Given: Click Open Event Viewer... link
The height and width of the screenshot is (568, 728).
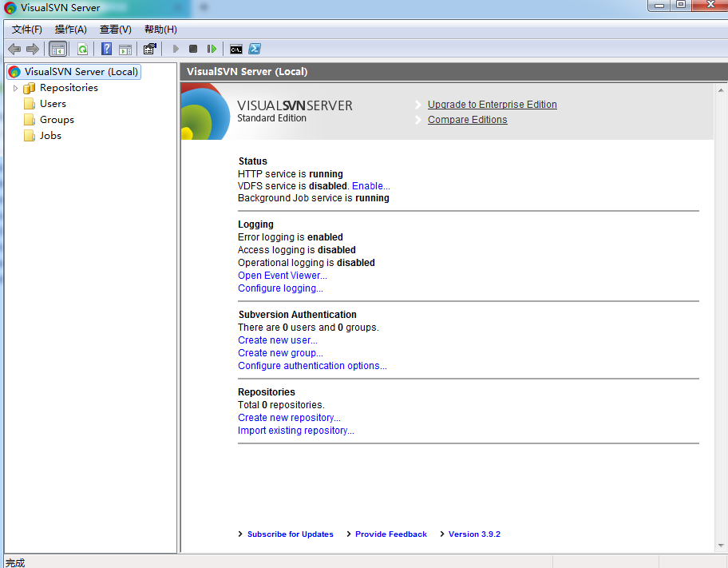Looking at the screenshot, I should click(x=283, y=276).
